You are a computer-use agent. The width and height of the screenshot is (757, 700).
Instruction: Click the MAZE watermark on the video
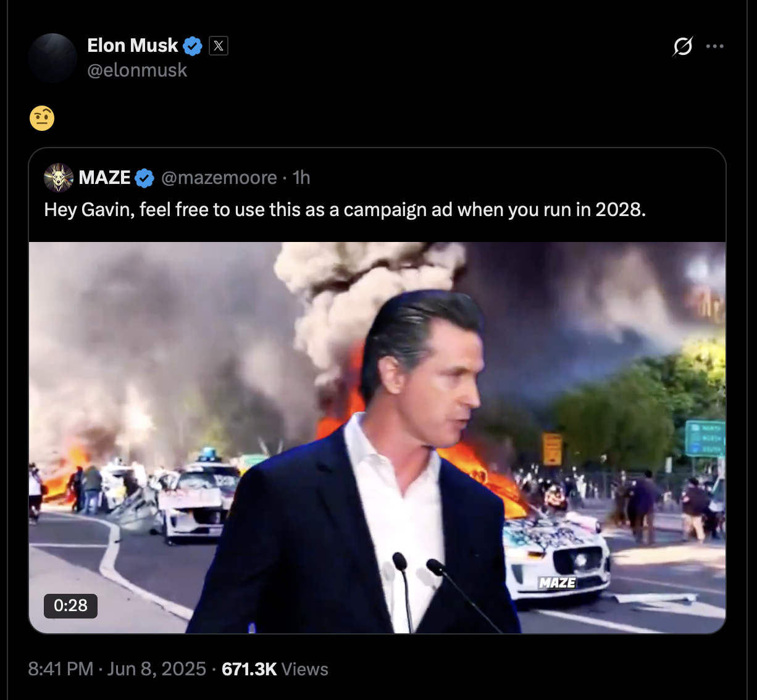557,583
